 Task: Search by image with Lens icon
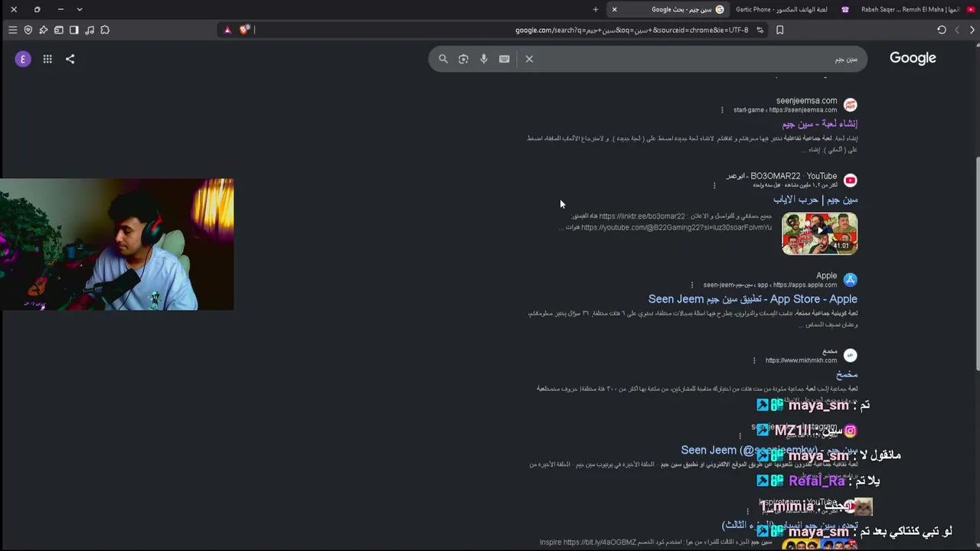tap(463, 59)
